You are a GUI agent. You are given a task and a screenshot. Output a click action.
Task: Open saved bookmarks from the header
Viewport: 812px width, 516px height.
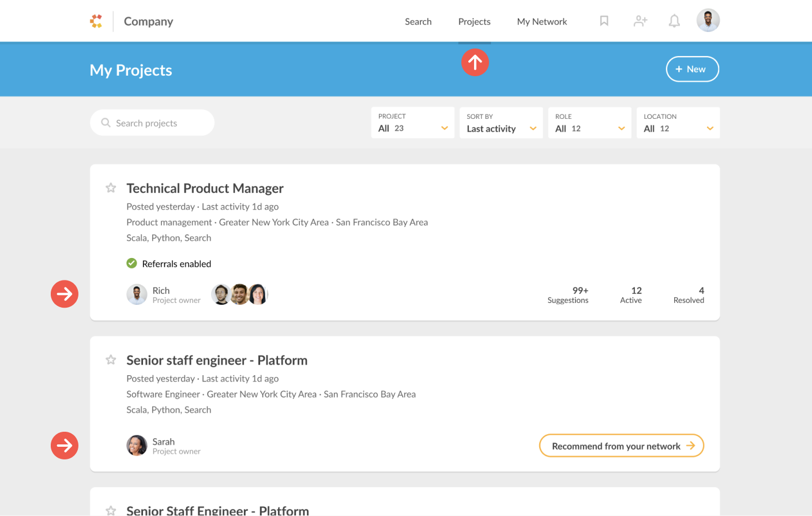pyautogui.click(x=604, y=21)
